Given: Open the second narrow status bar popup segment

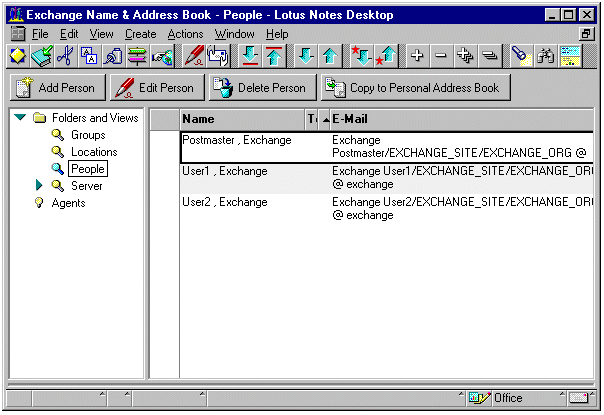Looking at the screenshot, I should point(119,398).
